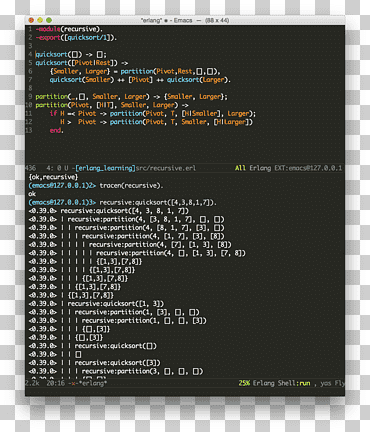
Task: Click the {Smaller, Larger} = partition(...) line
Action: (x=135, y=71)
